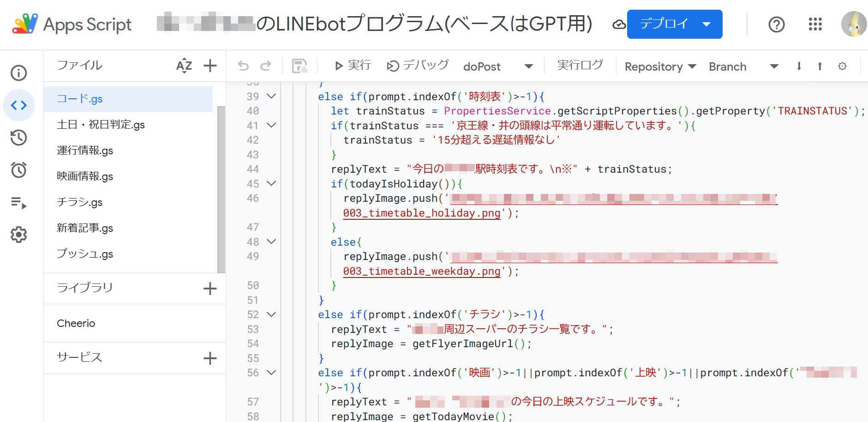Viewport: 868px width, 422px height.
Task: Collapse the code block at line 39
Action: click(271, 96)
